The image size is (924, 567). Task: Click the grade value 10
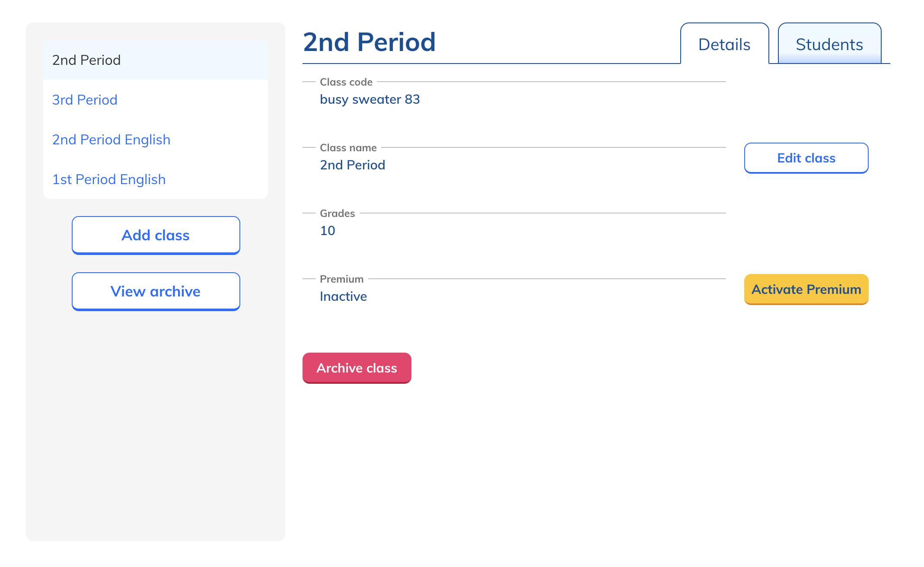[x=328, y=231]
